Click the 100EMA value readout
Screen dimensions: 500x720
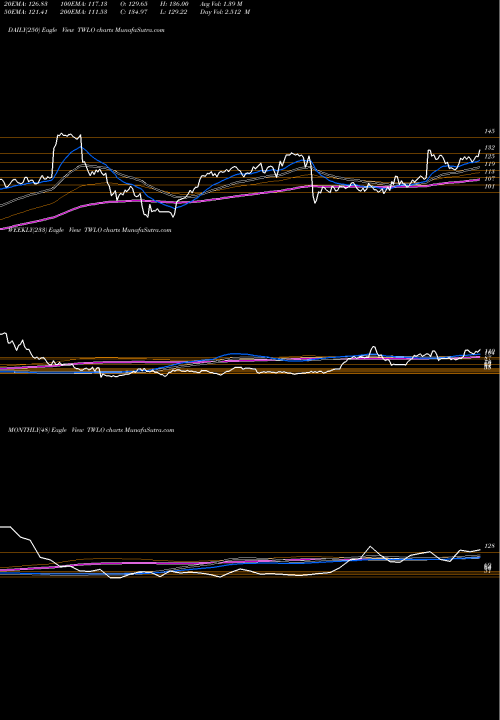point(84,4)
